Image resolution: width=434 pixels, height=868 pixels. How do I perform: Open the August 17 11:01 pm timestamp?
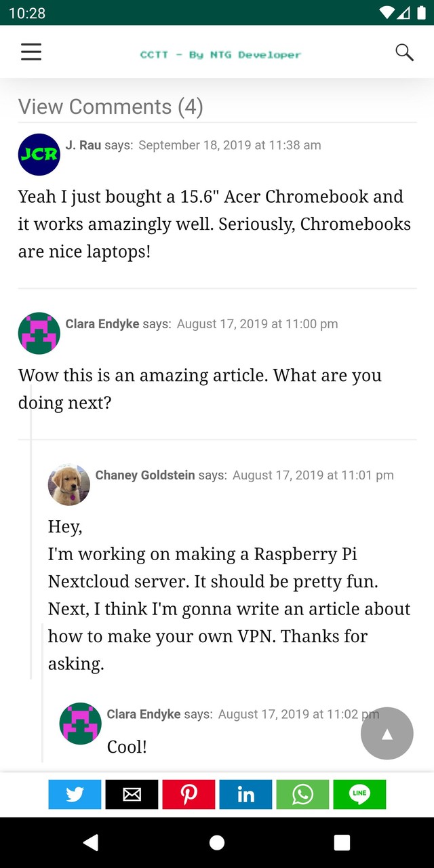313,475
